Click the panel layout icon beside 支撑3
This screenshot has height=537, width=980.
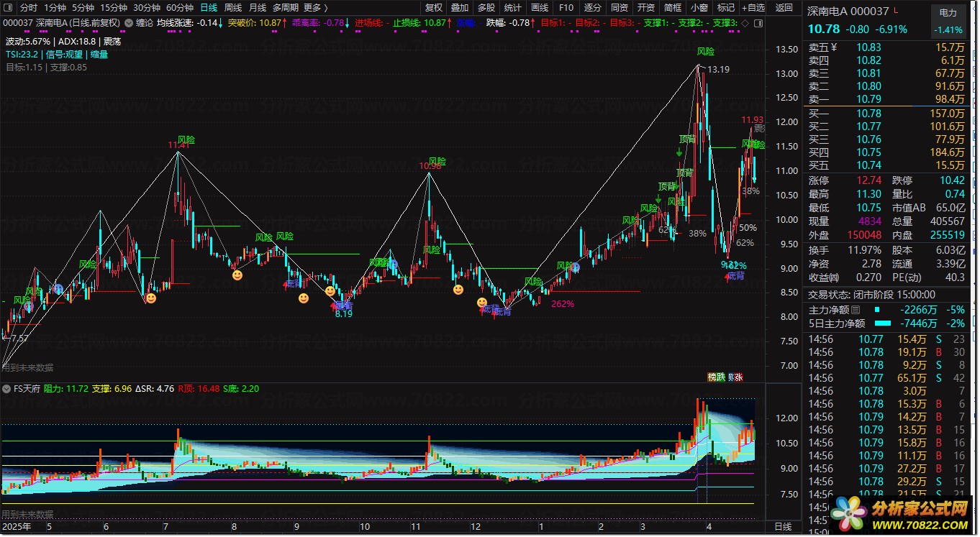click(x=758, y=23)
